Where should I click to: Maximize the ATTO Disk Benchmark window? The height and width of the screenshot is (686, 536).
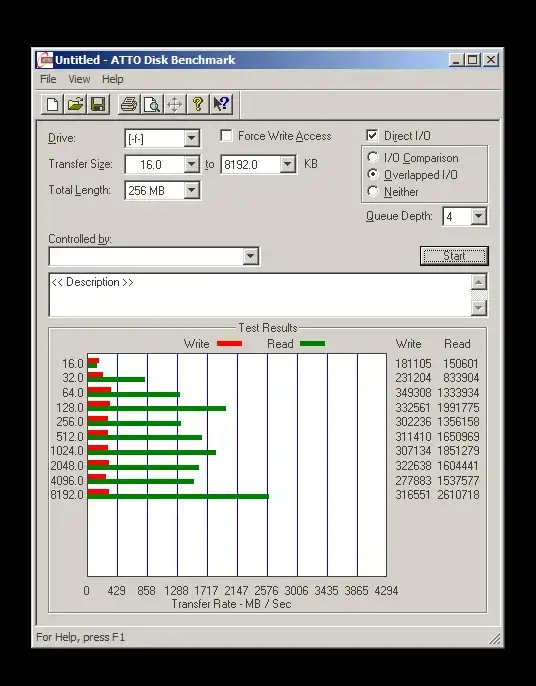point(473,60)
